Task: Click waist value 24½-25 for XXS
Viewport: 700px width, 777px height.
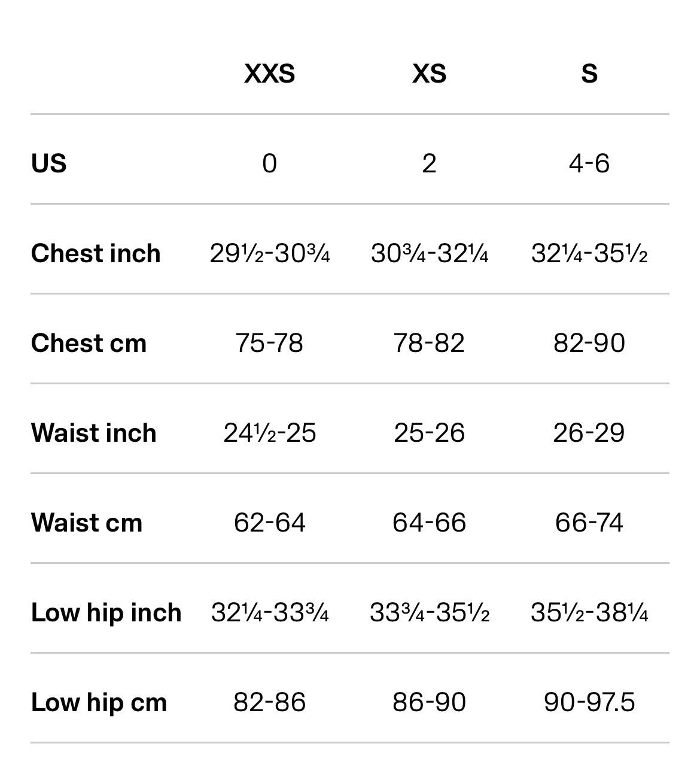Action: (x=269, y=433)
